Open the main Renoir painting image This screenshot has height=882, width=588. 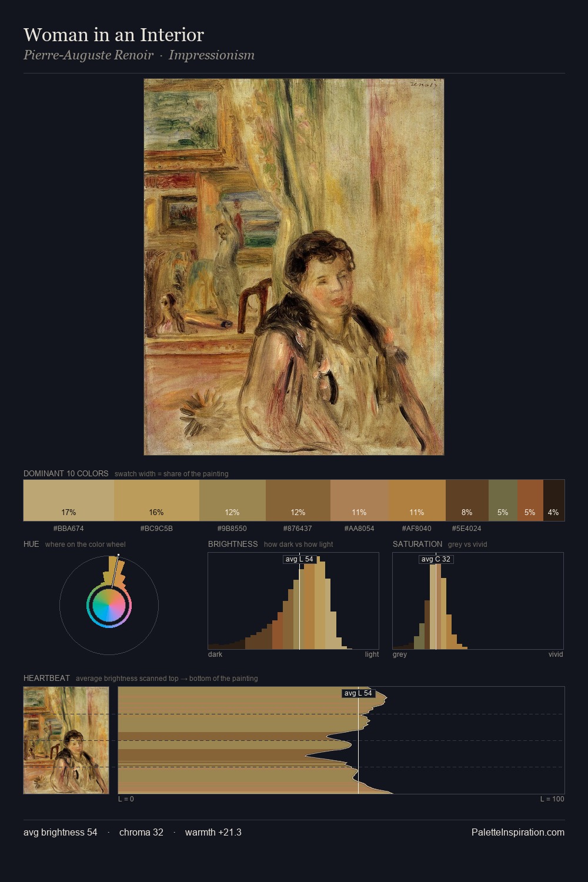tap(294, 267)
